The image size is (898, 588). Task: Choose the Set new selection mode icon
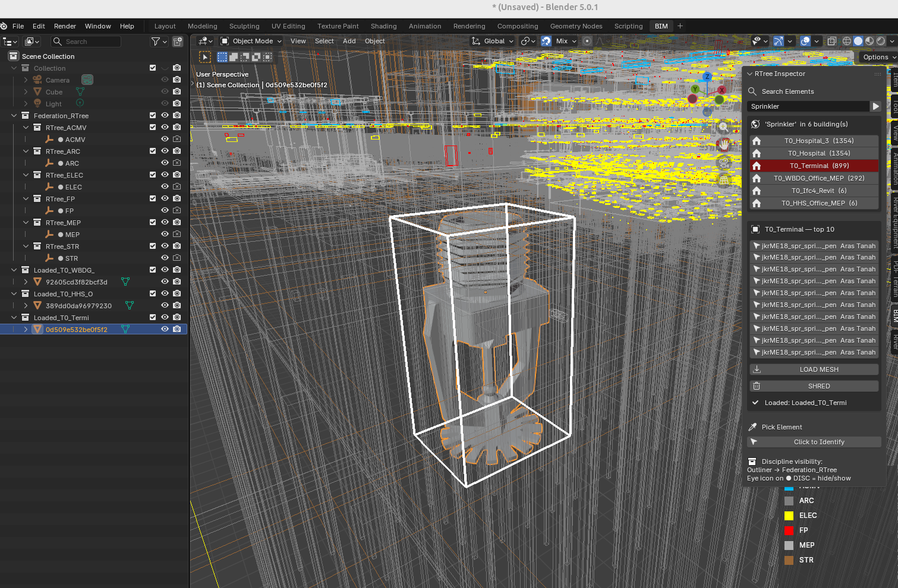222,57
